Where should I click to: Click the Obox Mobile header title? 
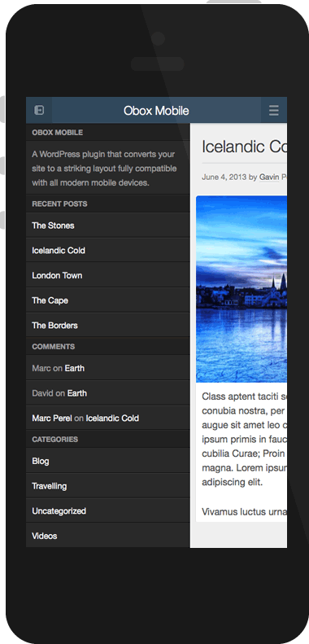click(x=156, y=111)
